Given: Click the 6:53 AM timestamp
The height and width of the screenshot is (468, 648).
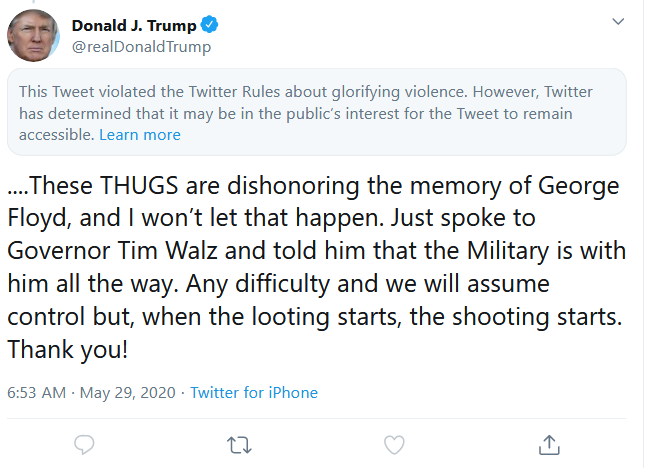Looking at the screenshot, I should 35,393.
